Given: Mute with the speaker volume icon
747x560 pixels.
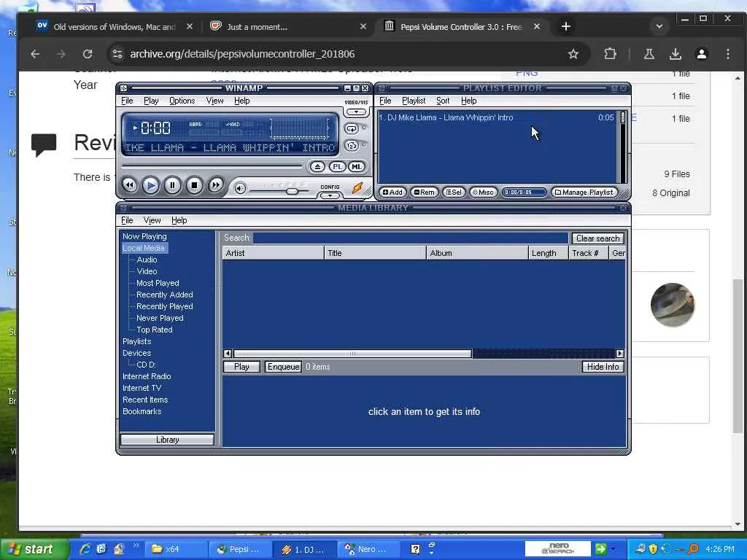Looking at the screenshot, I should point(240,189).
